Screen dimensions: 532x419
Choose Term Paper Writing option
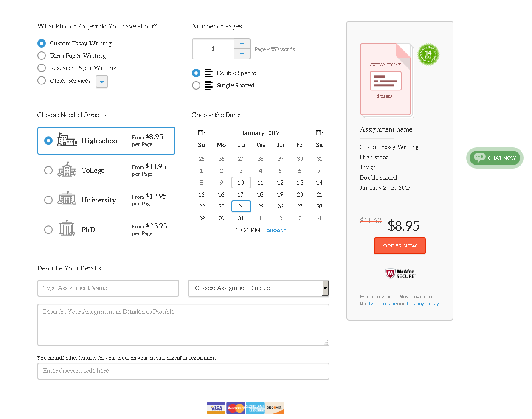42,56
